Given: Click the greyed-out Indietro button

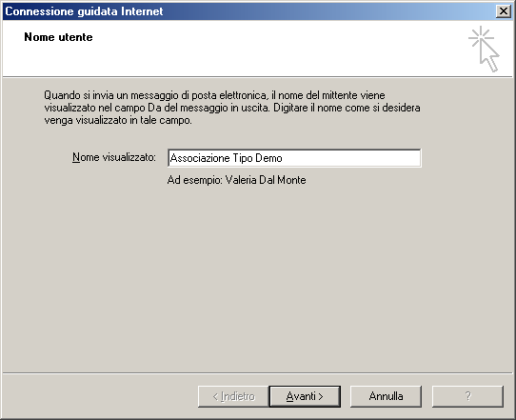Looking at the screenshot, I should [233, 396].
